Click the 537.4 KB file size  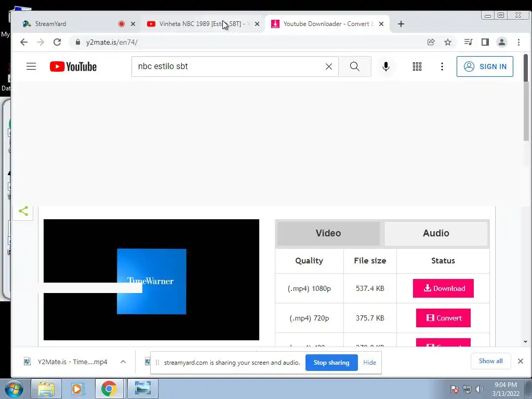pyautogui.click(x=370, y=288)
